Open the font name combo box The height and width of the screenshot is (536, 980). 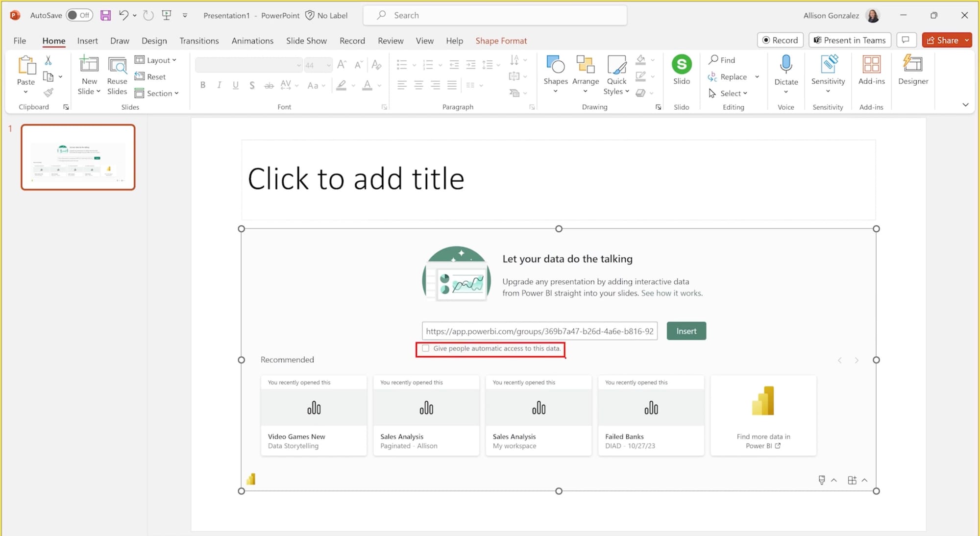(x=248, y=65)
